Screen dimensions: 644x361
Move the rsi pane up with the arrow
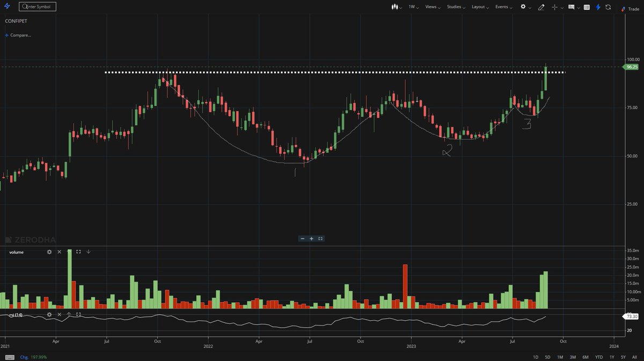(x=69, y=314)
